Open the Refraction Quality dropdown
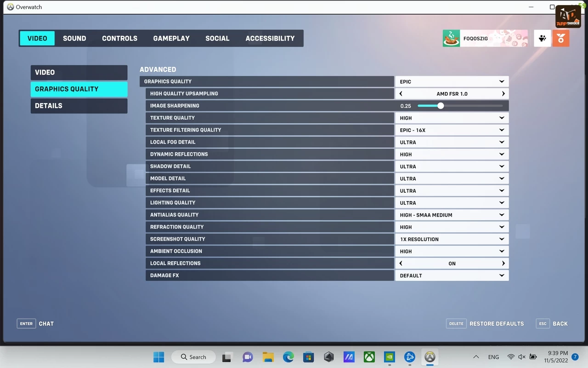Image resolution: width=588 pixels, height=368 pixels. pyautogui.click(x=452, y=227)
